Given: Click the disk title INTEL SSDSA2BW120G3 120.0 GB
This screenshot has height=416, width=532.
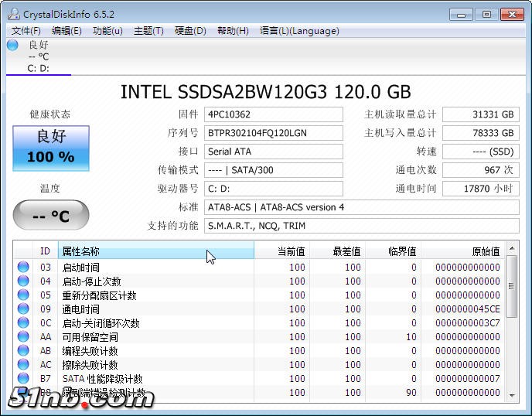Looking at the screenshot, I should pyautogui.click(x=266, y=92).
